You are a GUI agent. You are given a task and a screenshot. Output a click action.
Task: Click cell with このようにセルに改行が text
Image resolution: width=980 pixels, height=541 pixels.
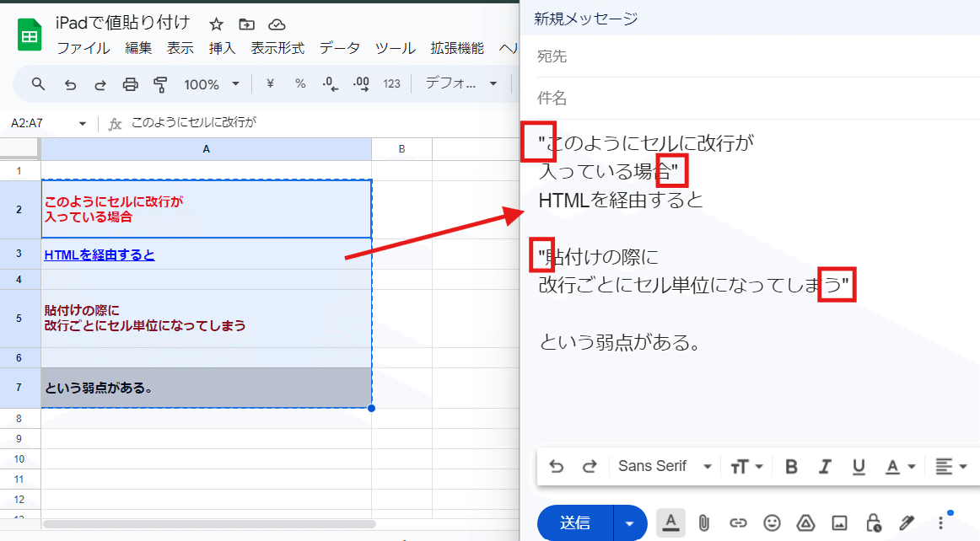tap(207, 209)
